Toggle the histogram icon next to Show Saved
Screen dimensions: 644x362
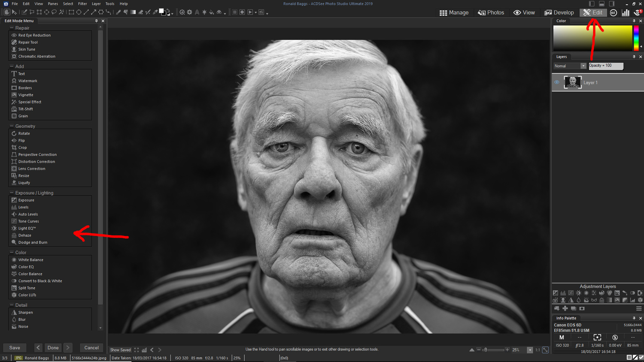point(144,350)
